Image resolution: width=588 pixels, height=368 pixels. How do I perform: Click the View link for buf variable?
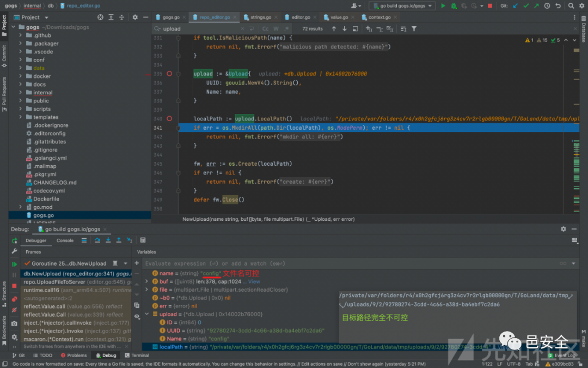254,282
